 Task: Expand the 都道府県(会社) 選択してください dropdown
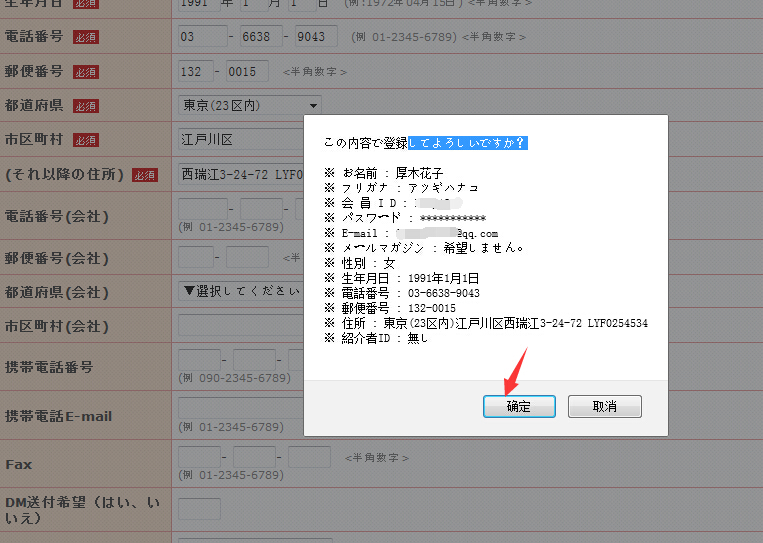tap(240, 291)
